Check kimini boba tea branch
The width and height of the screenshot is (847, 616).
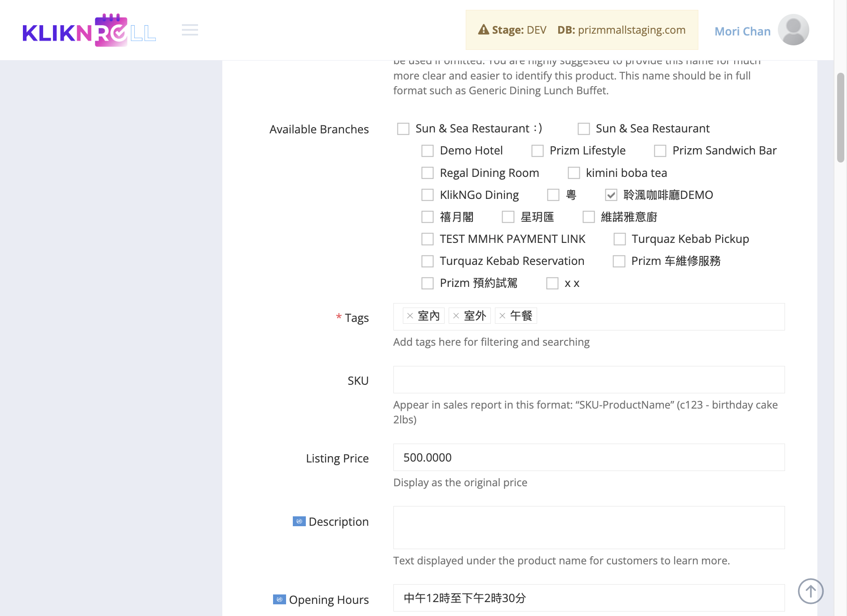click(574, 173)
